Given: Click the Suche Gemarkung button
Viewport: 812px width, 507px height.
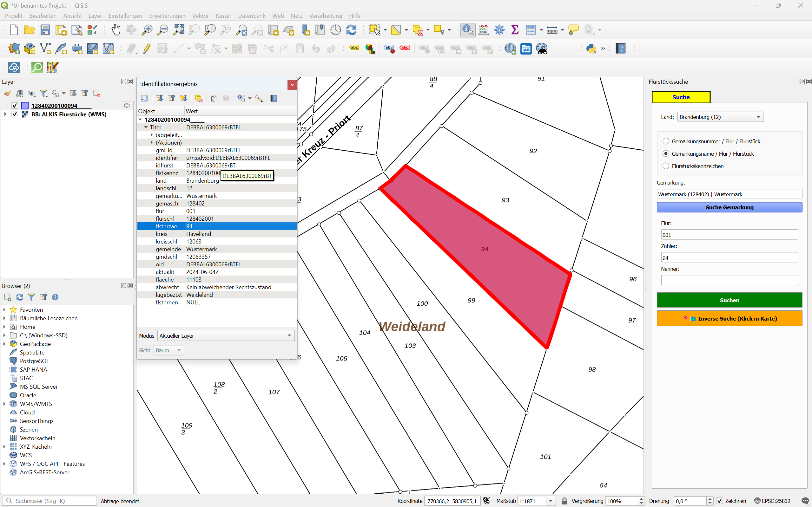Looking at the screenshot, I should pyautogui.click(x=729, y=208).
